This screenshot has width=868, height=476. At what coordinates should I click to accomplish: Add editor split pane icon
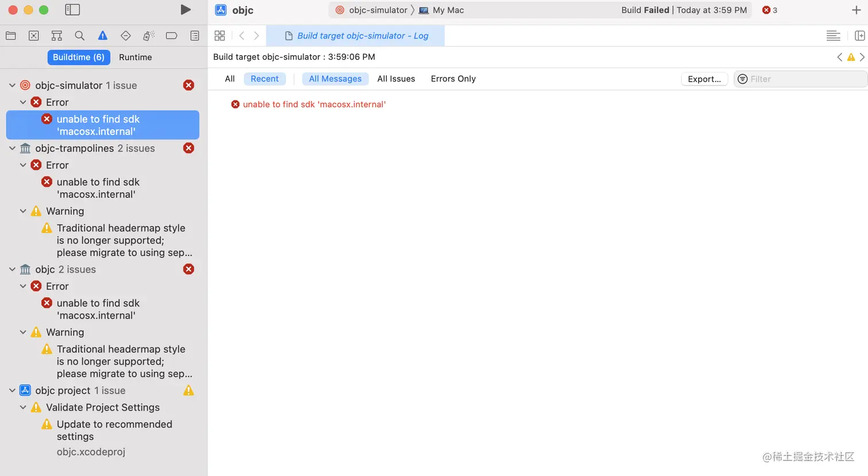[859, 36]
